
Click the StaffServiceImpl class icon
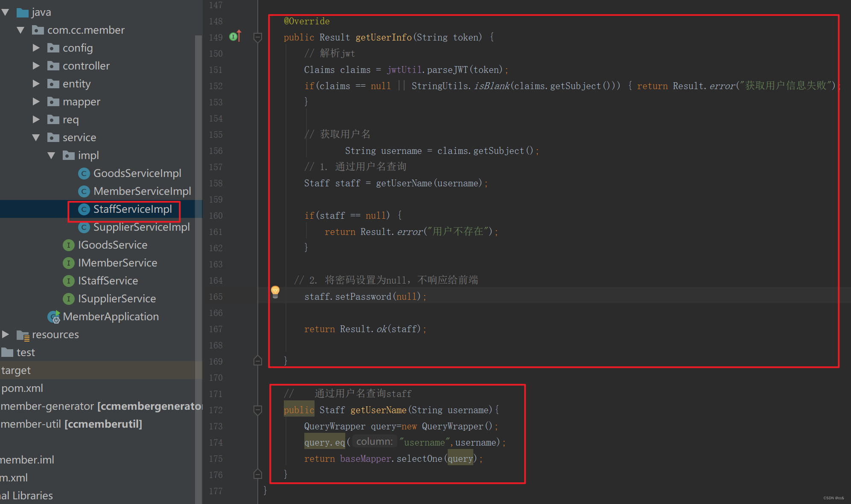84,209
